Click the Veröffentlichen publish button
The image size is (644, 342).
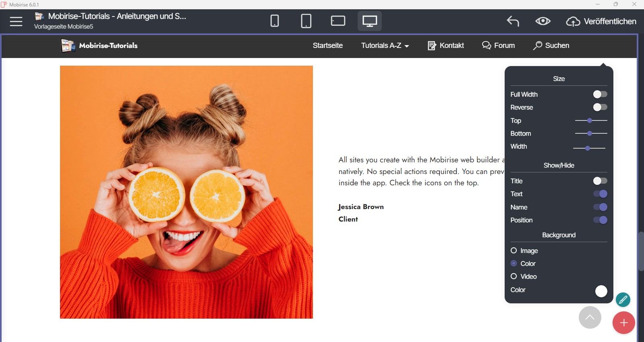click(601, 21)
